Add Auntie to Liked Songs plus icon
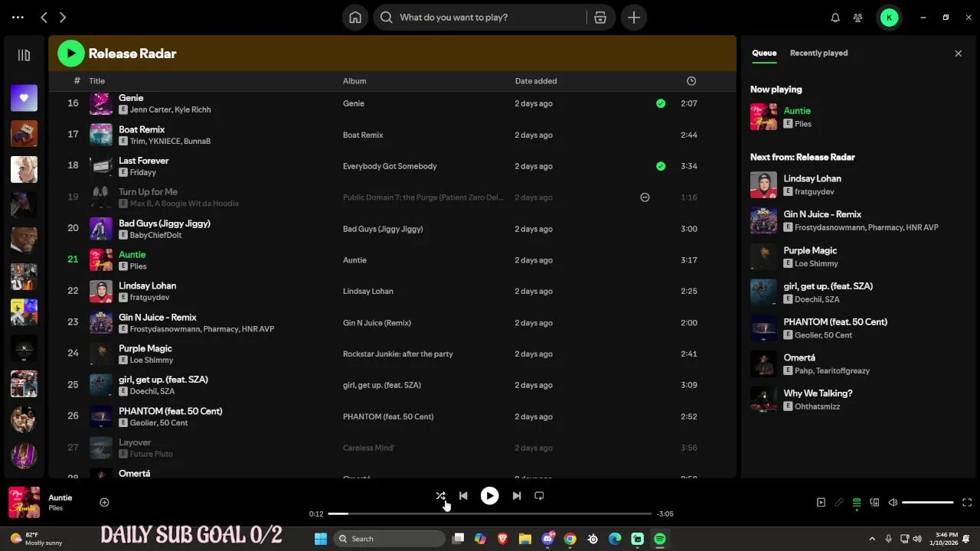The height and width of the screenshot is (551, 980). pyautogui.click(x=104, y=502)
